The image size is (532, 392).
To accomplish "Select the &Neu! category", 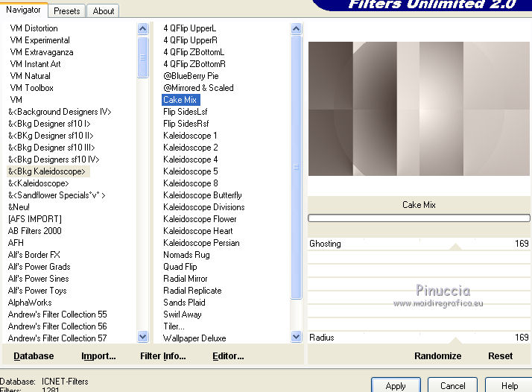I will [19, 207].
